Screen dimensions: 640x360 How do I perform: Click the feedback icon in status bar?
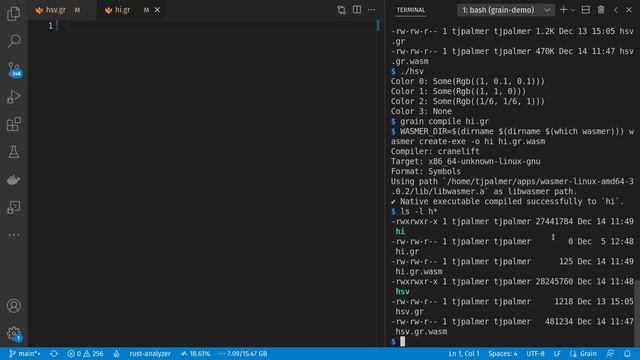(611, 353)
